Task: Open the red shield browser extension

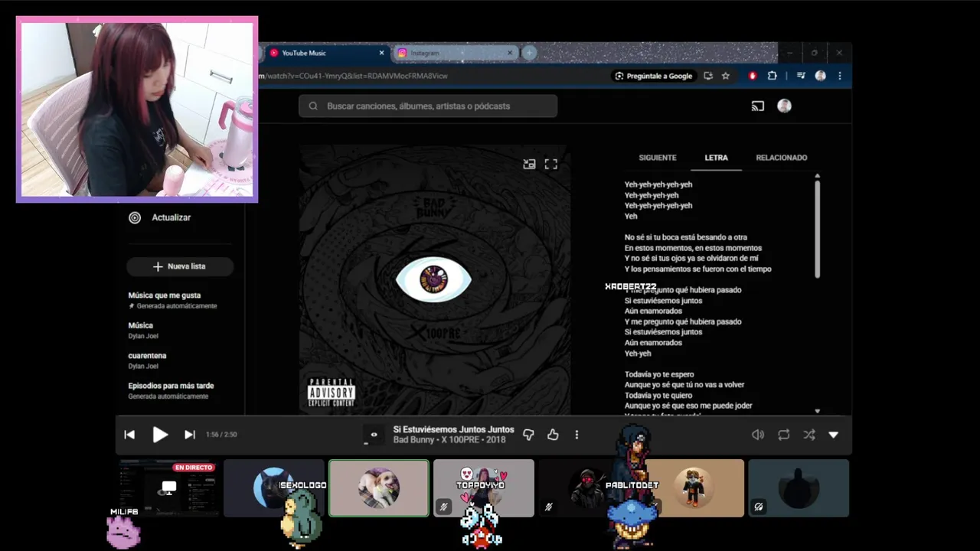Action: [753, 76]
